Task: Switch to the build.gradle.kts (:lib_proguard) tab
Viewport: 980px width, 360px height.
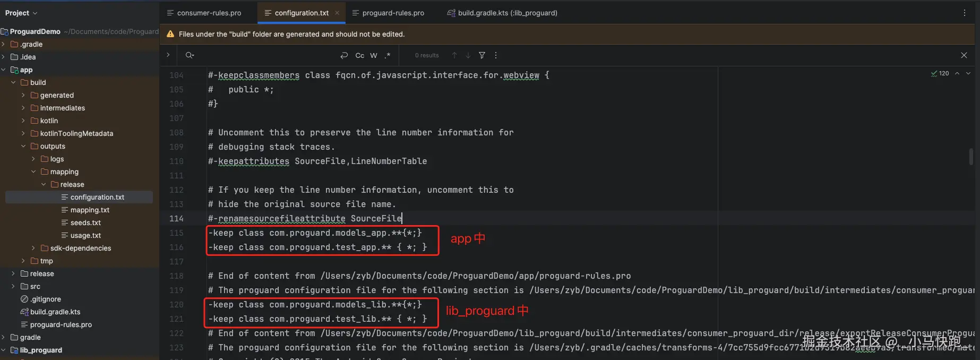Action: click(x=507, y=13)
